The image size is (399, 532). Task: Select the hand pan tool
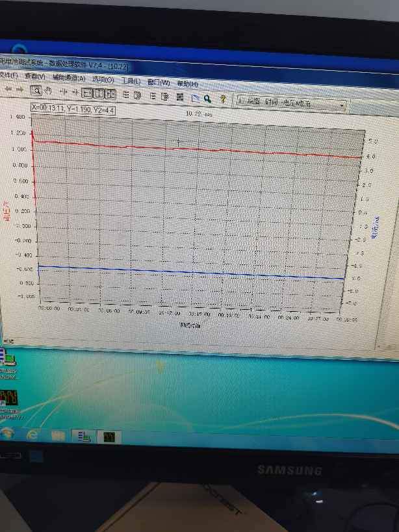[47, 92]
